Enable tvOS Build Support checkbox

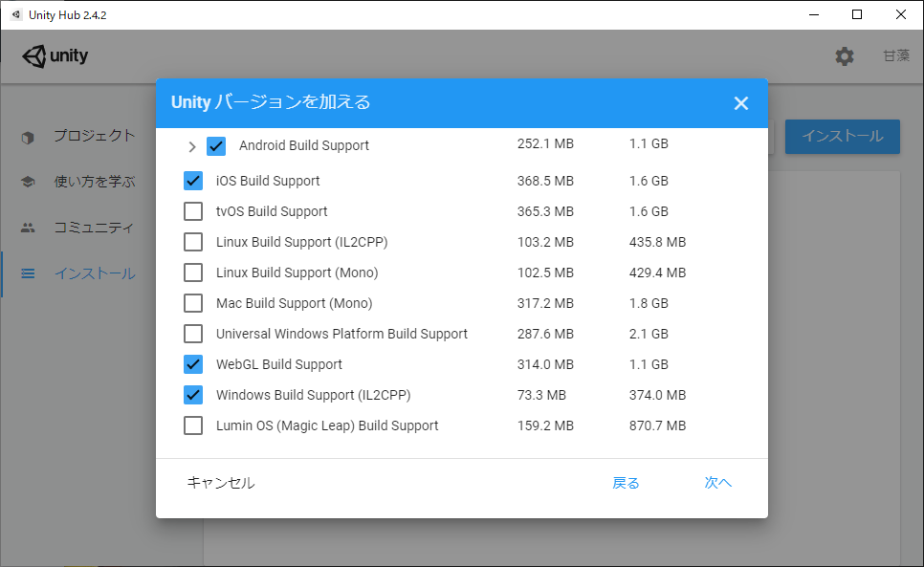[x=193, y=211]
